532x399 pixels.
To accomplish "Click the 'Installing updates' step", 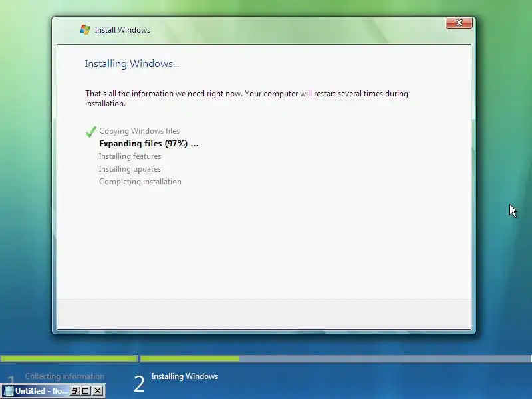I will pos(130,169).
